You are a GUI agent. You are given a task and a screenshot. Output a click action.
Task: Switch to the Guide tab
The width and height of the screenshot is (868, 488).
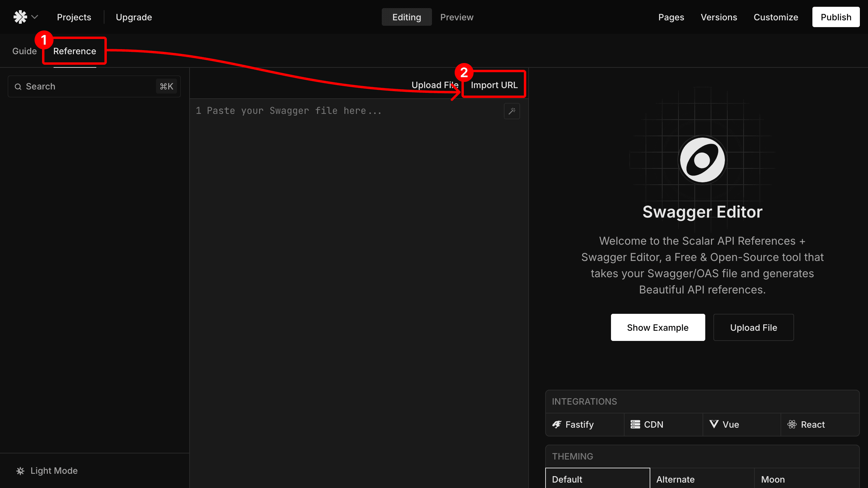(x=24, y=50)
